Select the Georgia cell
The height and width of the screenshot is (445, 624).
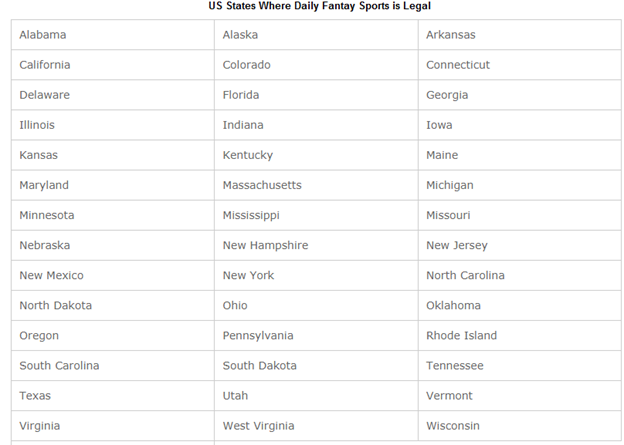520,95
